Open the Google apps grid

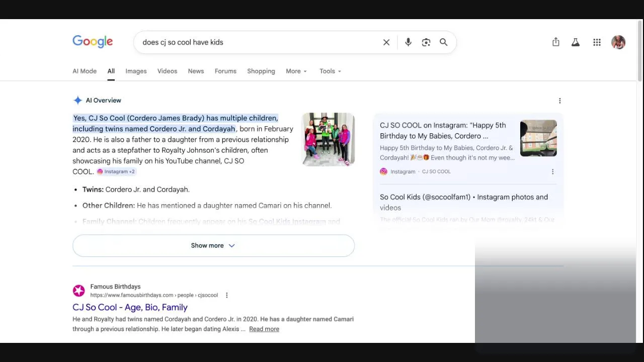pos(597,42)
